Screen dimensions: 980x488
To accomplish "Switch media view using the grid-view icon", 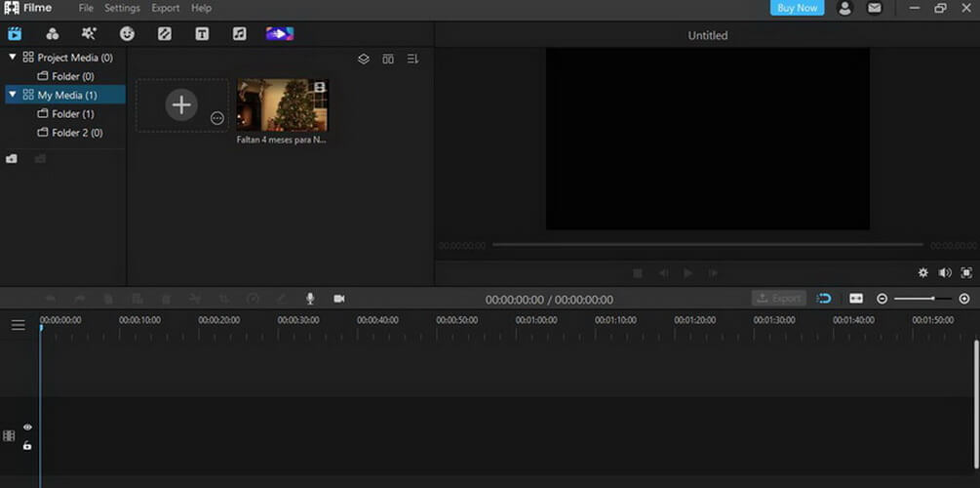I will [x=388, y=59].
